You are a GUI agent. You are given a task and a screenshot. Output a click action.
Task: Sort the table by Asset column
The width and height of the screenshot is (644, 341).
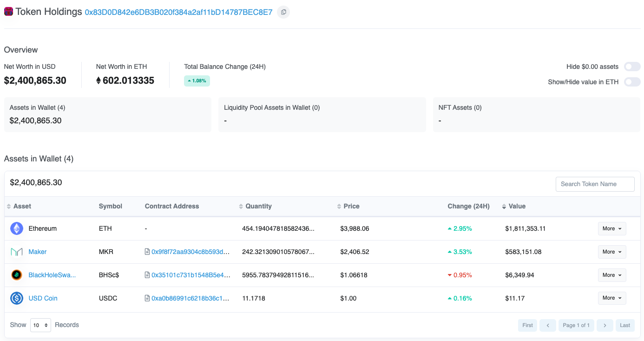[x=19, y=206]
